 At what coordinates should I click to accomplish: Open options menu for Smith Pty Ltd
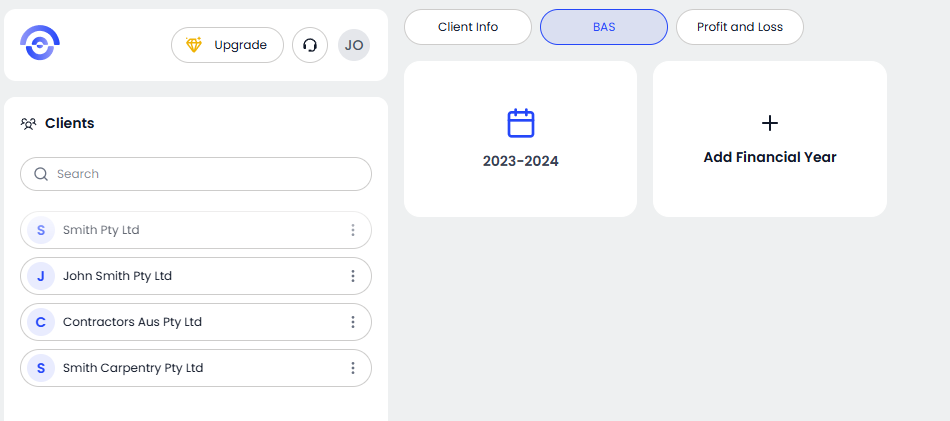[x=353, y=230]
